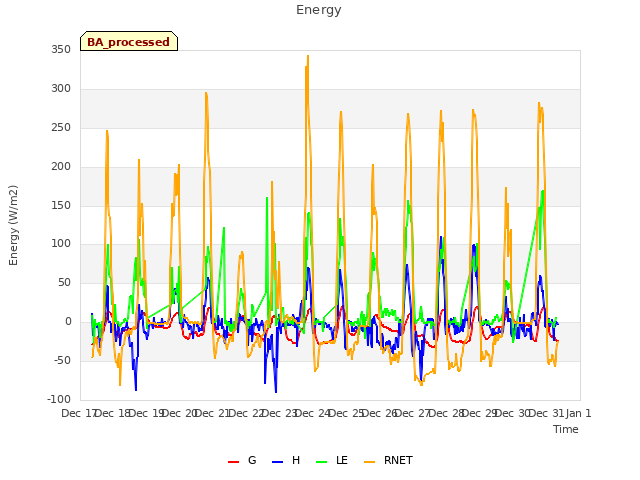Click the orange RNET legend swatch
640x480 pixels.
(x=369, y=462)
